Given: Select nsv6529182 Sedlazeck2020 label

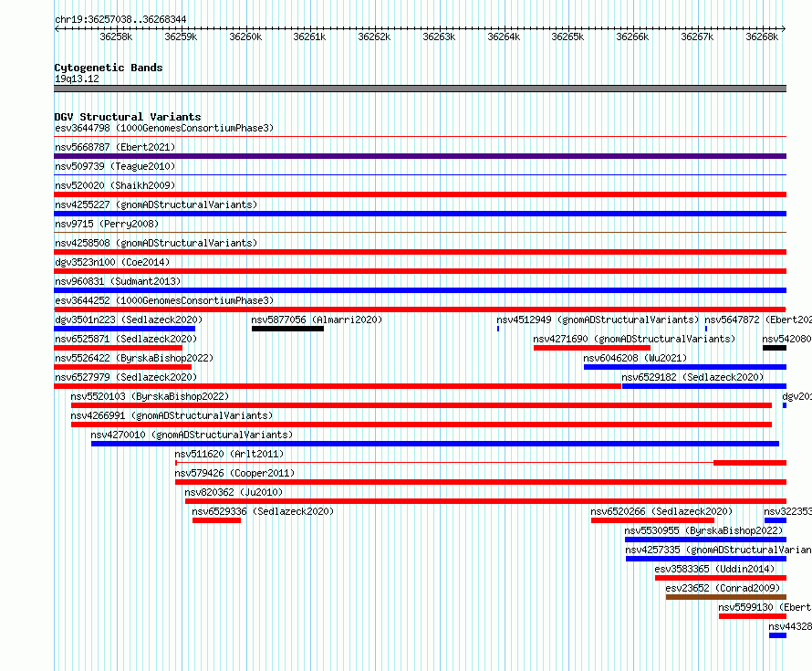Looking at the screenshot, I should pyautogui.click(x=692, y=377).
